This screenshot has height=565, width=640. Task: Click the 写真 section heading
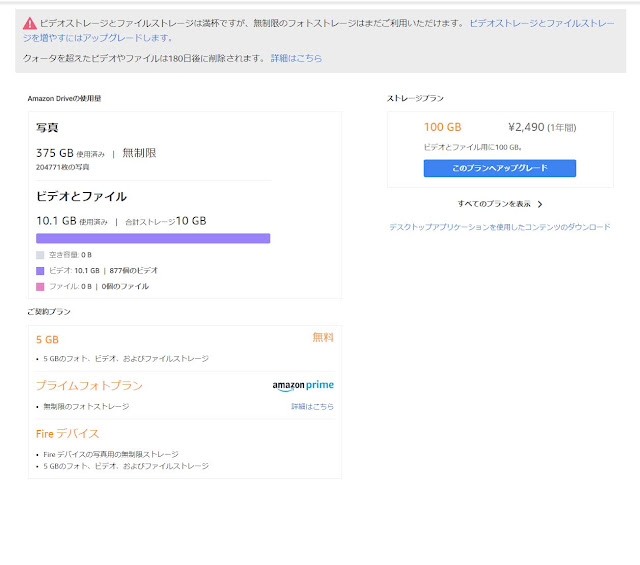click(x=47, y=128)
